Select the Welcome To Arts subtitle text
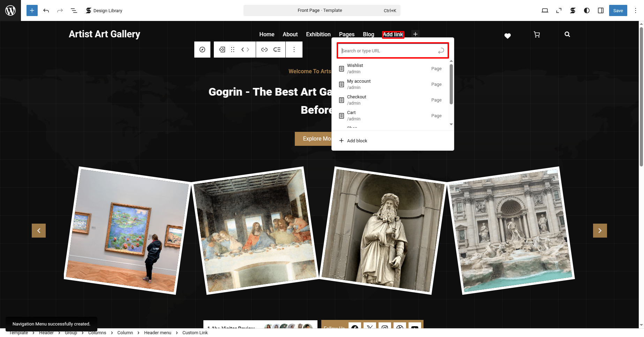Image resolution: width=644 pixels, height=337 pixels. point(310,71)
